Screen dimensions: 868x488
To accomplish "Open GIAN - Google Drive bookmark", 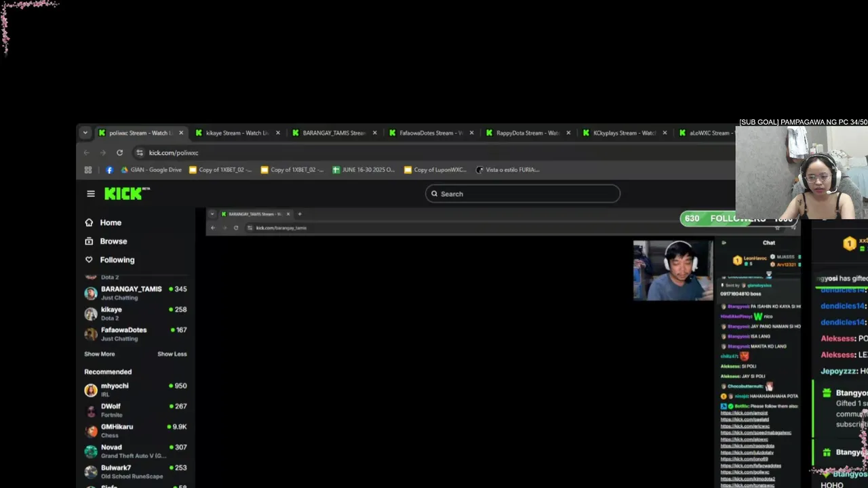I will tap(151, 169).
